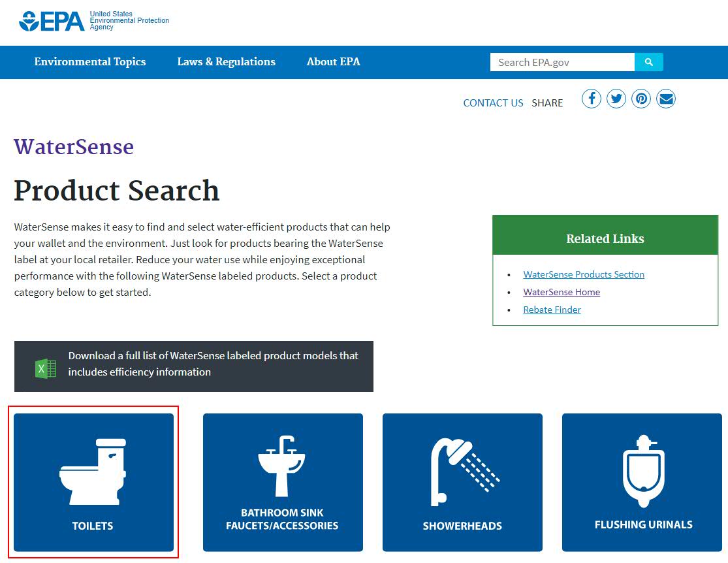Share page on Pinterest icon
The image size is (728, 563).
pyautogui.click(x=641, y=99)
